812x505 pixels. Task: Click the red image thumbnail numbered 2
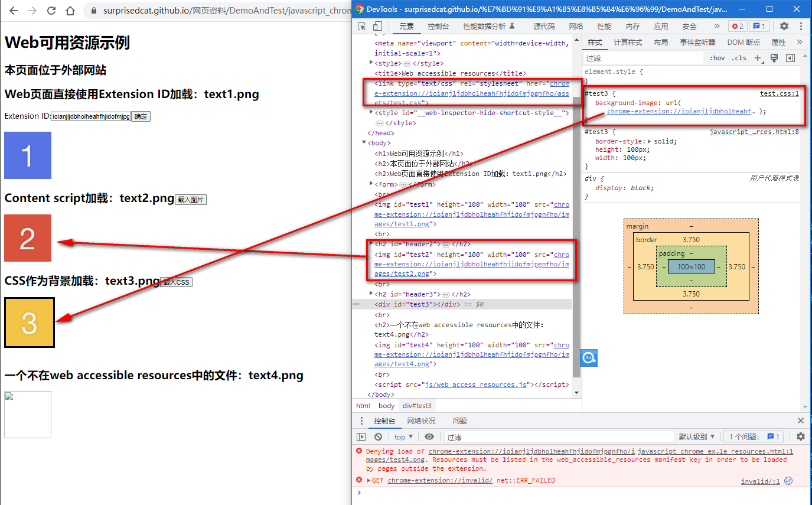click(28, 238)
